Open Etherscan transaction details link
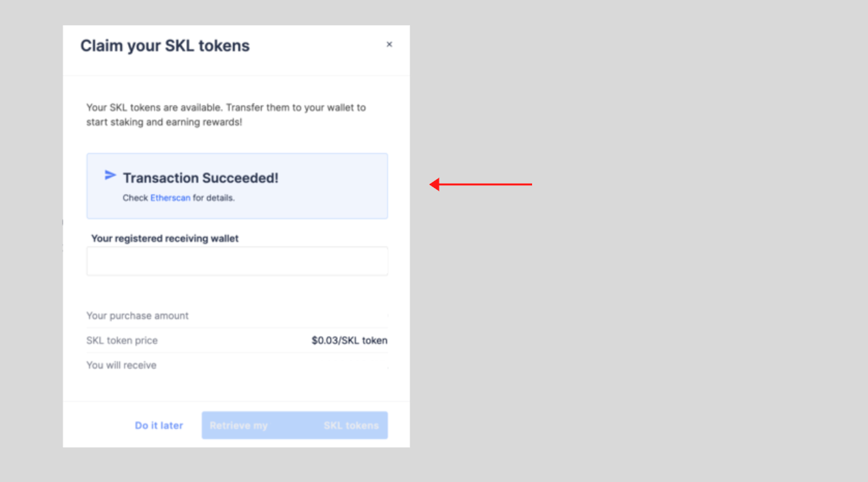Image resolution: width=868 pixels, height=482 pixels. pyautogui.click(x=170, y=198)
